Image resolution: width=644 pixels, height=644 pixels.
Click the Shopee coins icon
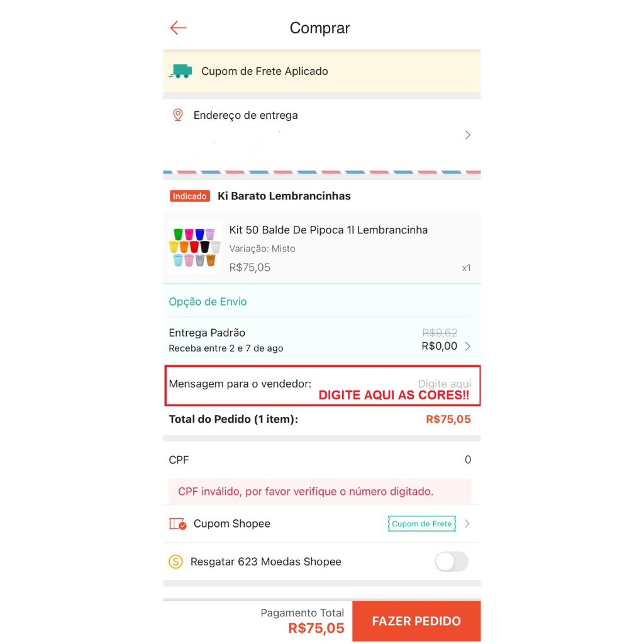(176, 562)
